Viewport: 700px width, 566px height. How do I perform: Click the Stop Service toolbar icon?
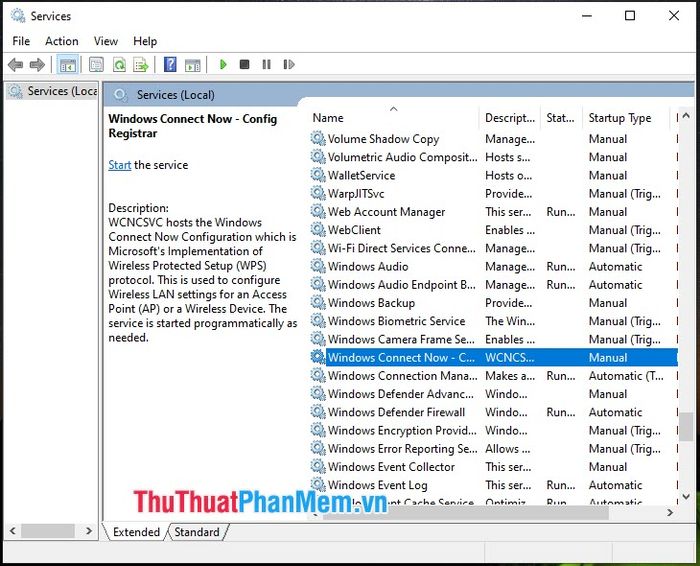pos(244,65)
